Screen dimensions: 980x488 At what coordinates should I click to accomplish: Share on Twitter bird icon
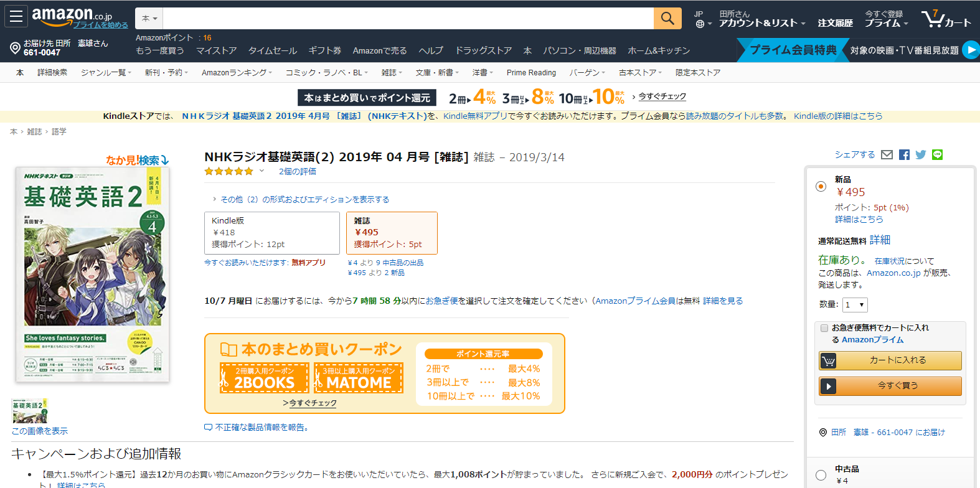[x=921, y=155]
